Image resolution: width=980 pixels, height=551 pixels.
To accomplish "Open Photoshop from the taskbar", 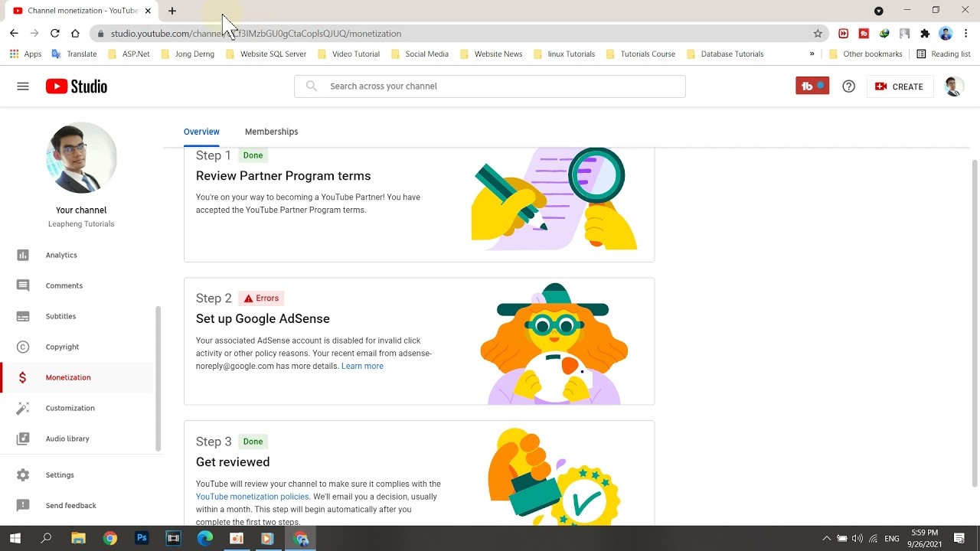I will 142,539.
